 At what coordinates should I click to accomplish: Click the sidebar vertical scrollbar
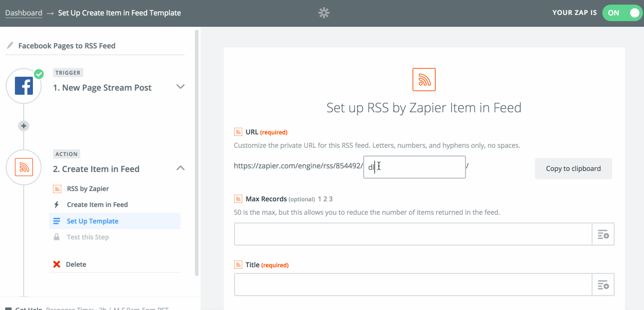196,154
